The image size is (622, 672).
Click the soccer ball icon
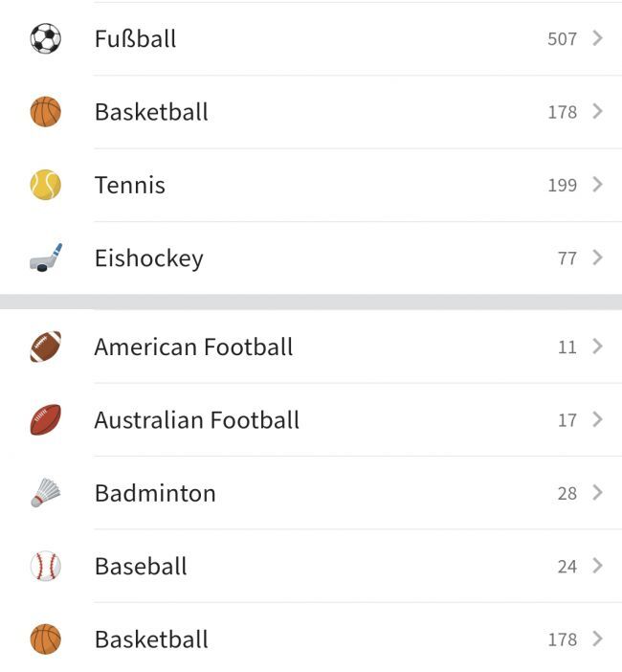point(45,39)
